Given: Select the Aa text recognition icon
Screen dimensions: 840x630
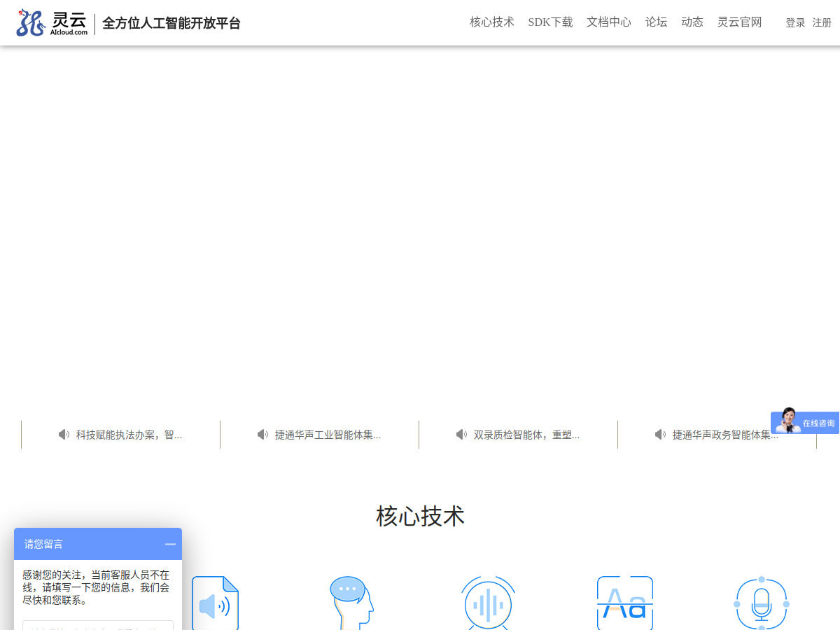Looking at the screenshot, I should (x=625, y=603).
